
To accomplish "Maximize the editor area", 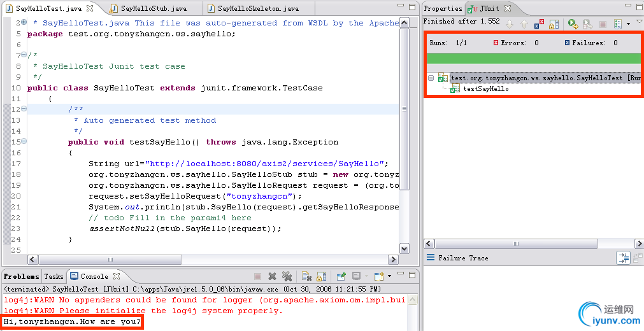I will (x=412, y=6).
